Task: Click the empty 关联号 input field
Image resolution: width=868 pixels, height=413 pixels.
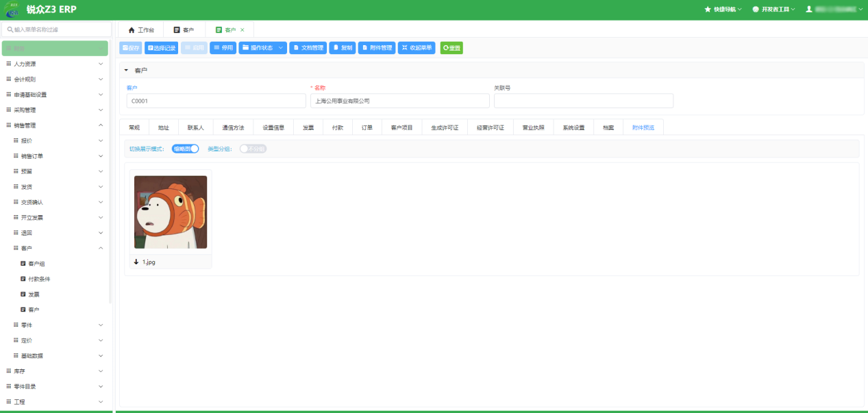Action: pos(584,101)
